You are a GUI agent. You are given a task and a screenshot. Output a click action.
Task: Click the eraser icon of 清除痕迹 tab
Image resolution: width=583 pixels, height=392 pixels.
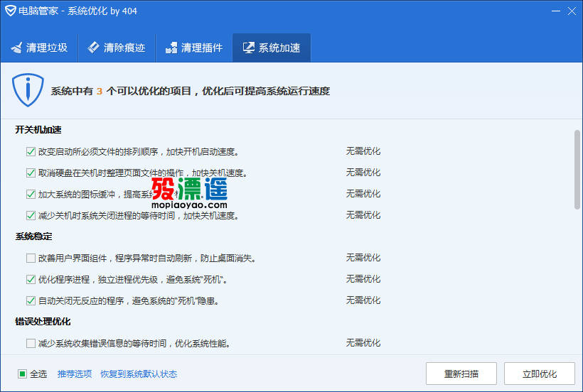93,47
